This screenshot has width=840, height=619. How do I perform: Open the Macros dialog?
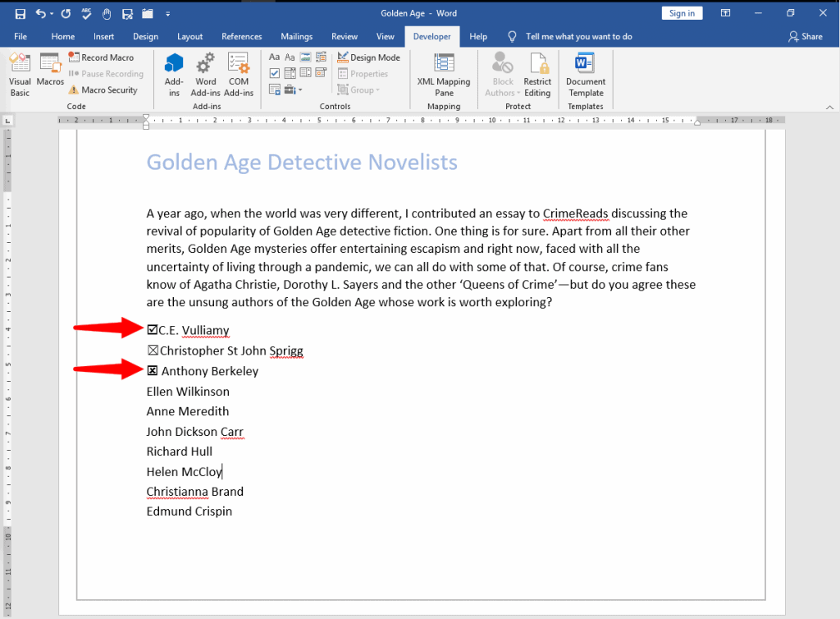(50, 70)
